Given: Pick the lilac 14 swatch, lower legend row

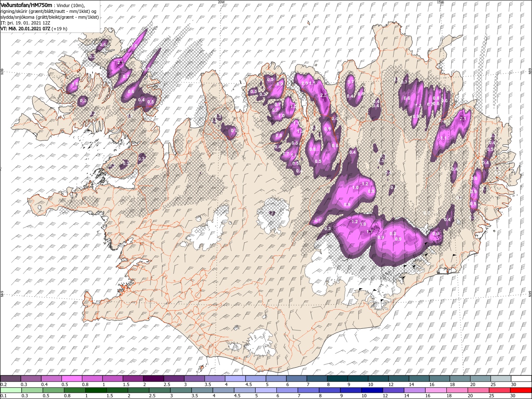Looking at the screenshot, I should pyautogui.click(x=415, y=390).
